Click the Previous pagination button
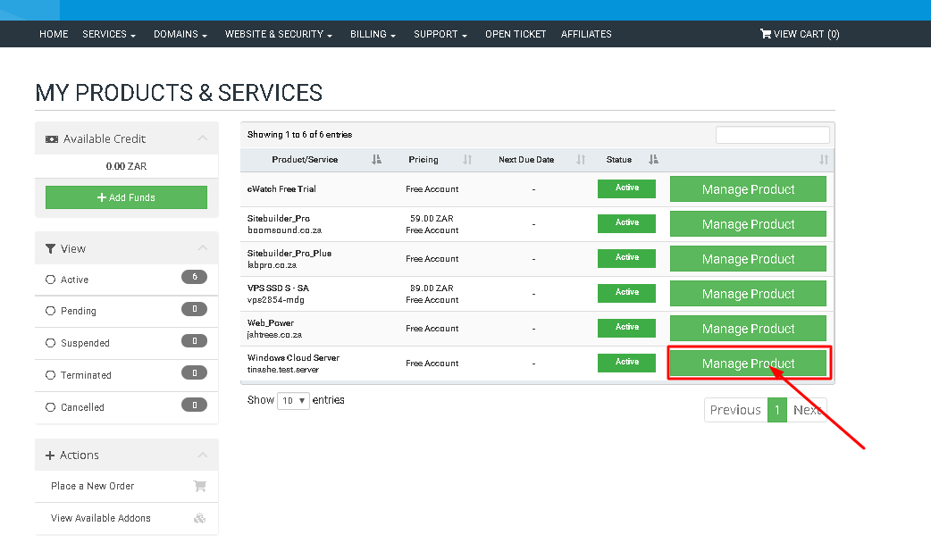931x560 pixels. click(735, 410)
